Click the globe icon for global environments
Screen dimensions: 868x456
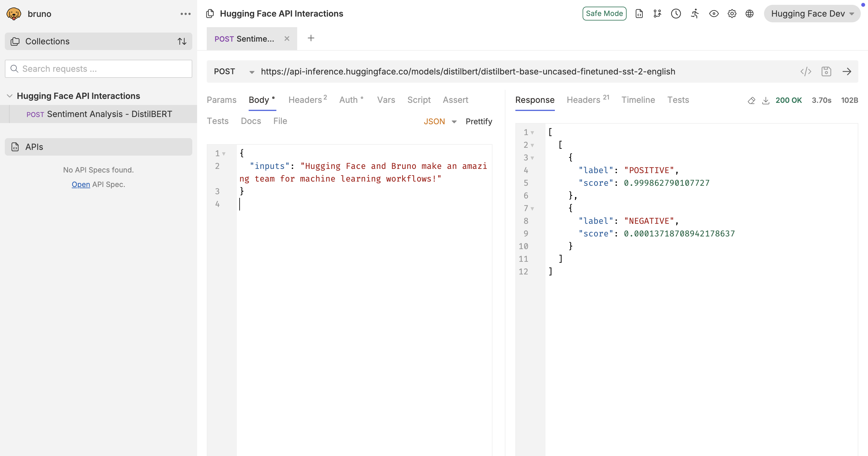click(749, 14)
